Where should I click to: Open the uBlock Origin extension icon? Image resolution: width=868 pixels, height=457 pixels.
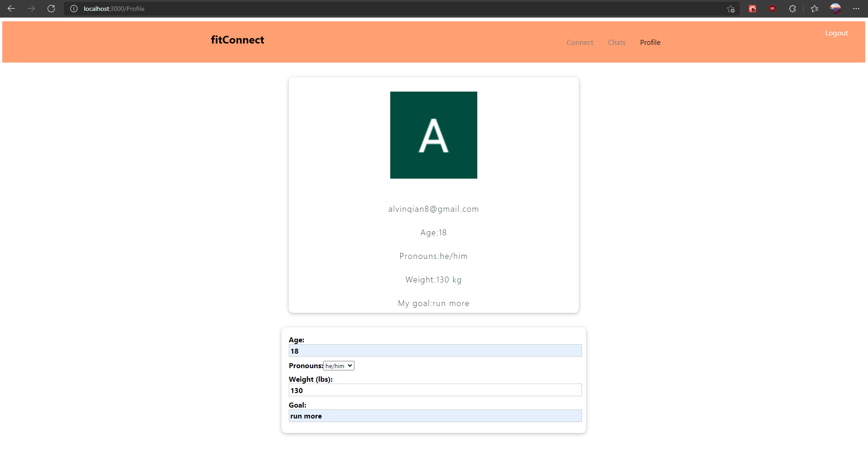(x=772, y=9)
